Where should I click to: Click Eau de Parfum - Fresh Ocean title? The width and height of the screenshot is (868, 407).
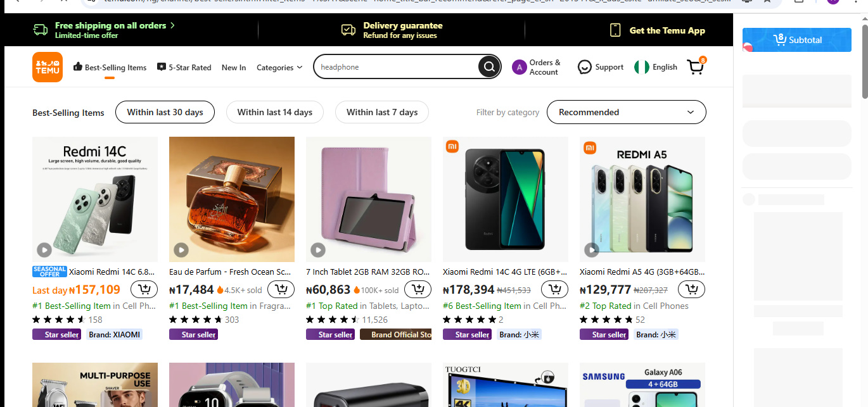click(x=231, y=272)
